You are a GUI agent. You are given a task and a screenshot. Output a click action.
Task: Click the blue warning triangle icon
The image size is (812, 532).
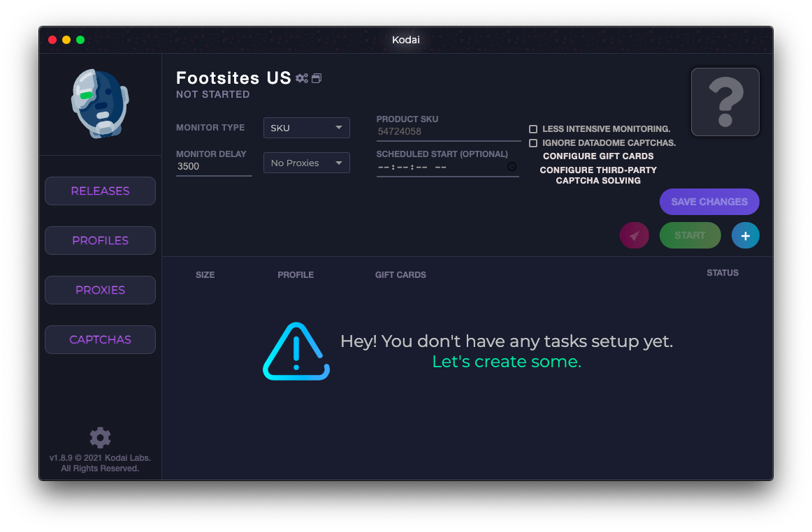coord(296,352)
